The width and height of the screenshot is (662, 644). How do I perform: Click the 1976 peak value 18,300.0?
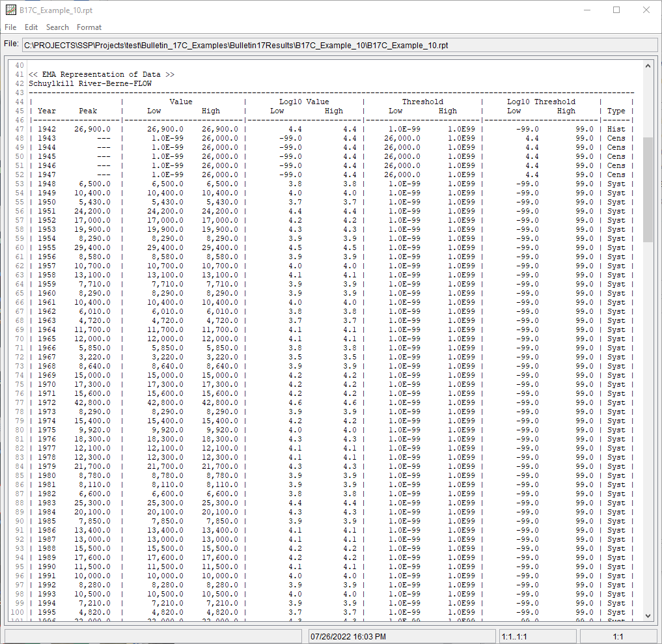pyautogui.click(x=92, y=439)
